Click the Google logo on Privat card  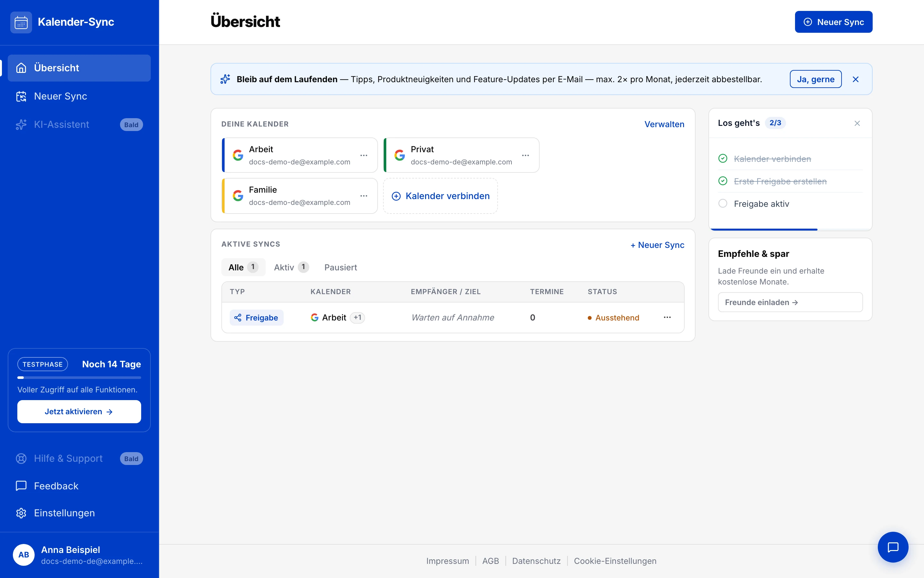coord(400,155)
